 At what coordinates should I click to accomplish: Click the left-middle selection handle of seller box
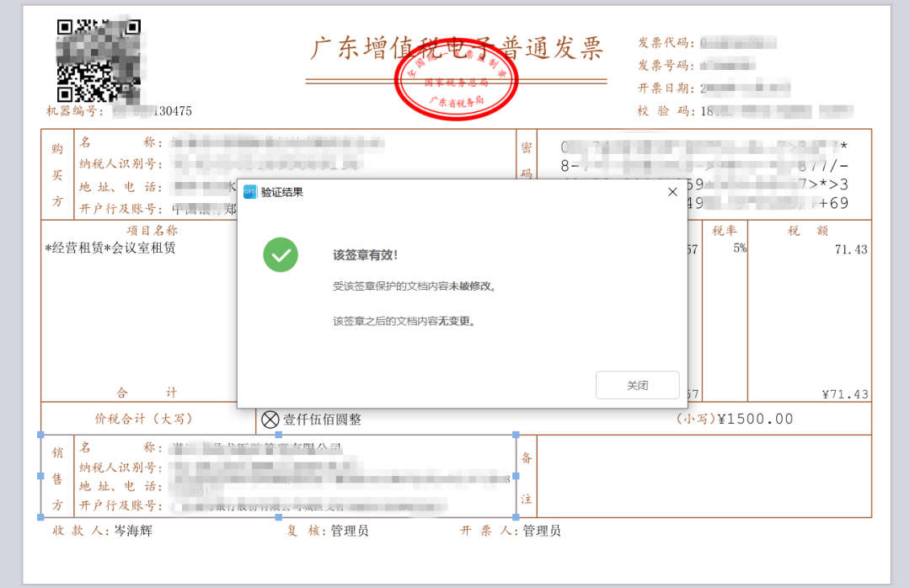[x=40, y=476]
